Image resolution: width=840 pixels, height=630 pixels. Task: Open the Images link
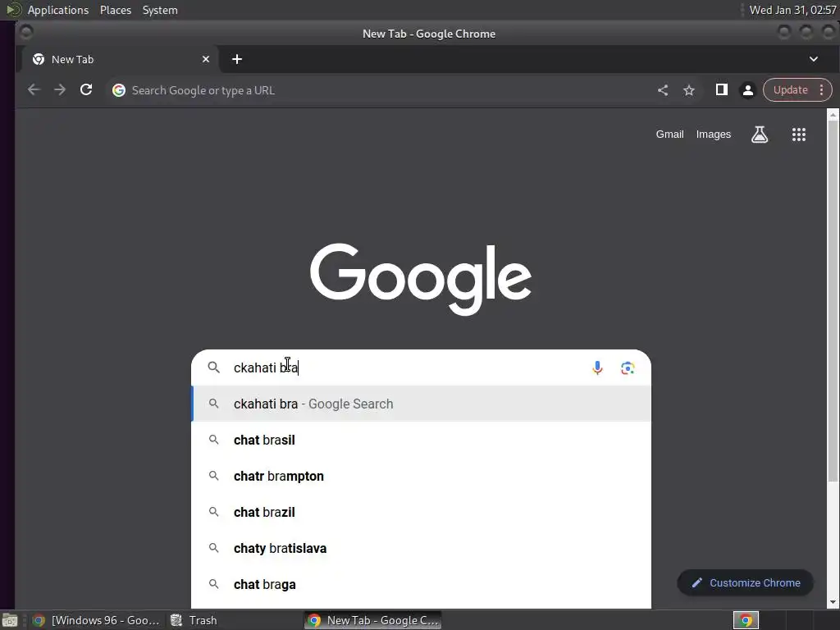(x=713, y=135)
